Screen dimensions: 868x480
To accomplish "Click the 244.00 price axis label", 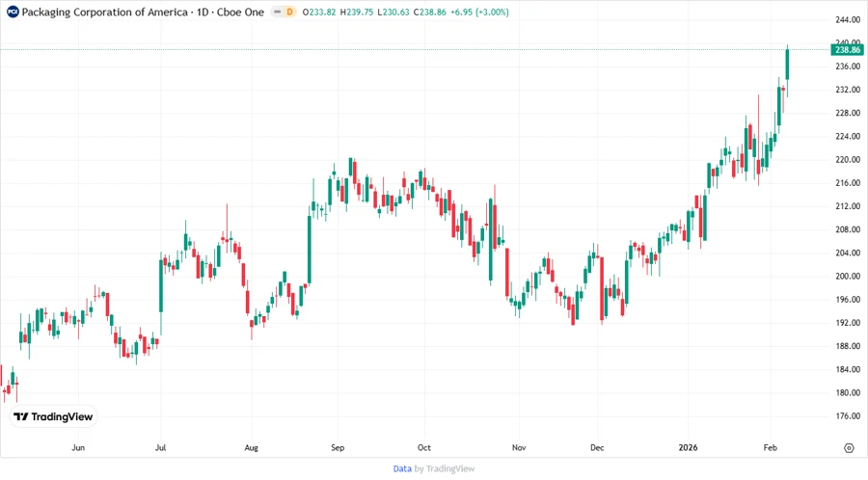I will 848,20.
